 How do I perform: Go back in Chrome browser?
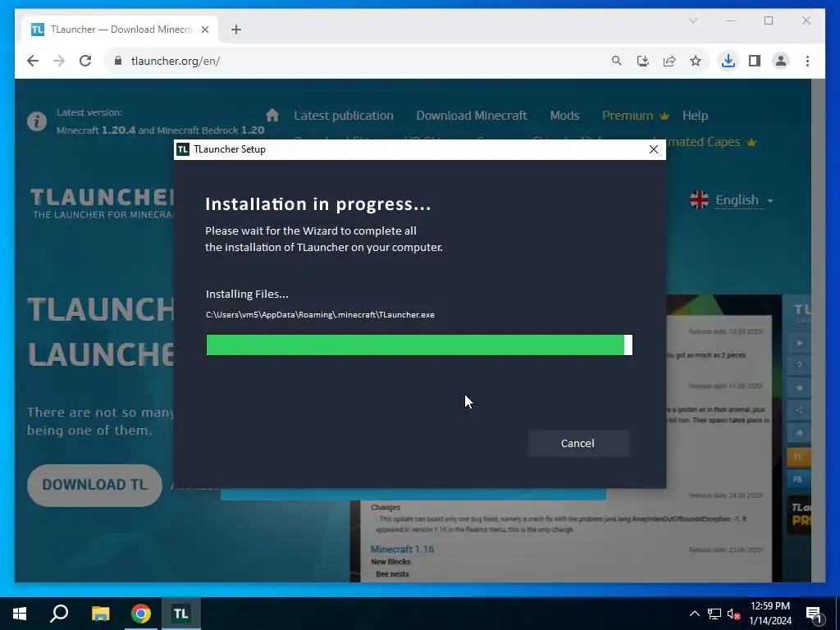(x=33, y=61)
